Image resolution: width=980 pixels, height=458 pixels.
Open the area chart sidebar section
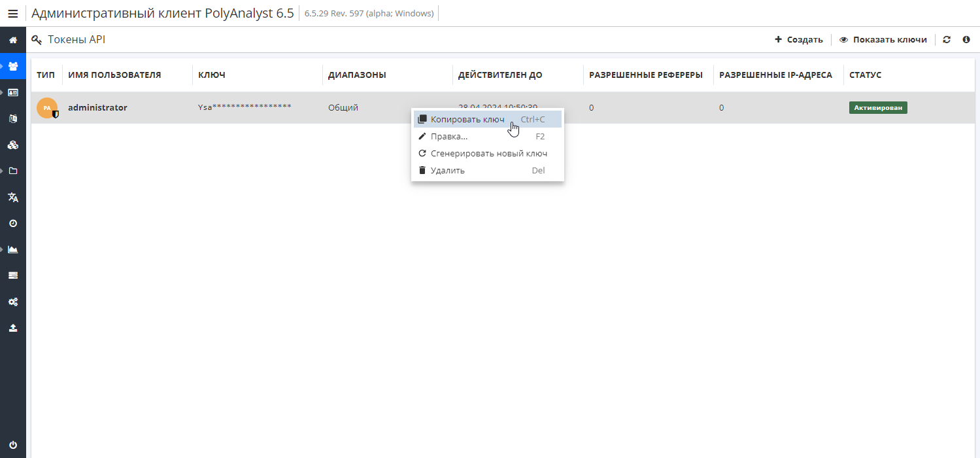[13, 249]
